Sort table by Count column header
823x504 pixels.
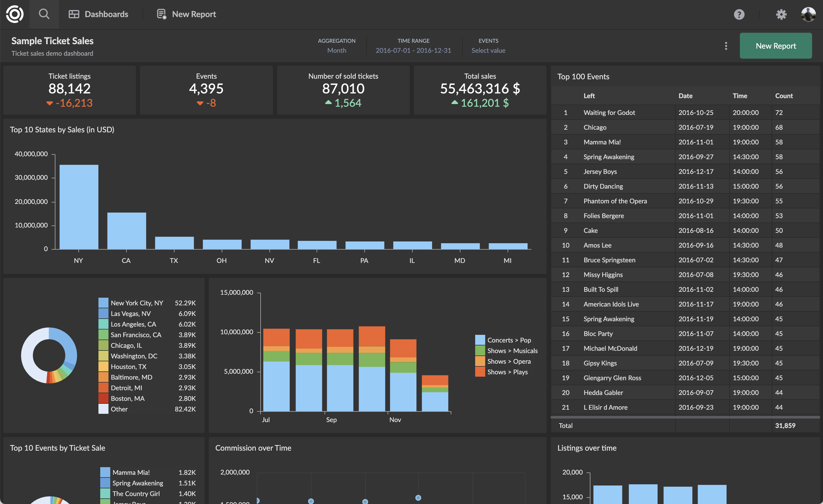784,96
